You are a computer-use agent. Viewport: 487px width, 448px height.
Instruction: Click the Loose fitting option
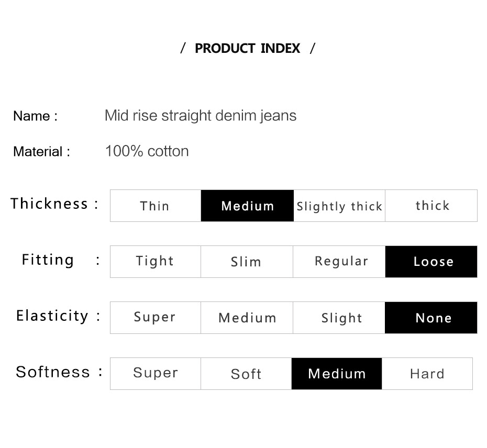point(431,261)
